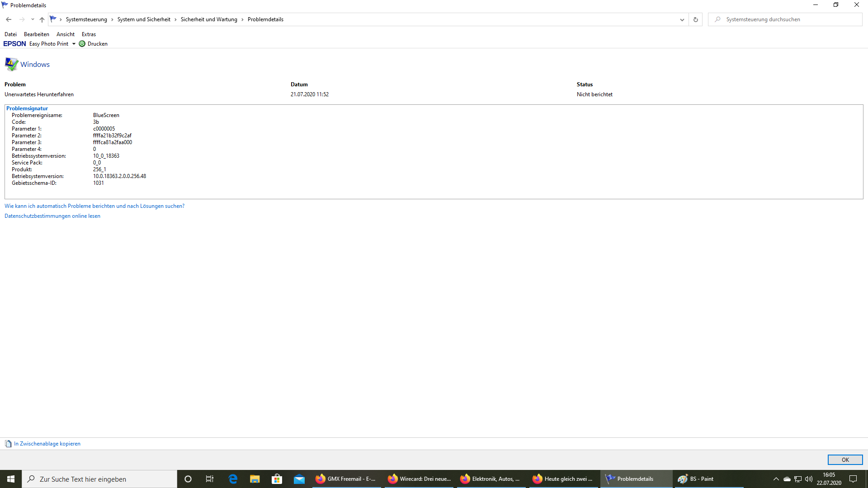Click the OK button
The image size is (868, 488).
pyautogui.click(x=845, y=460)
